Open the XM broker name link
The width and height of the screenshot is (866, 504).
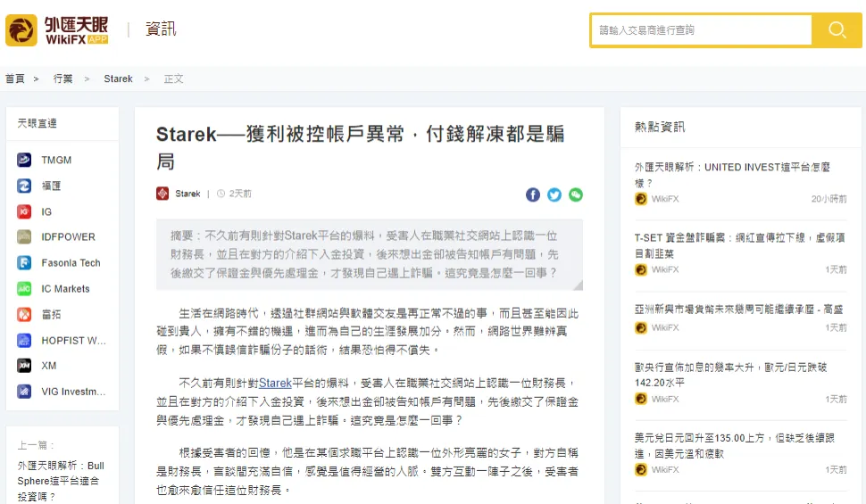pos(48,366)
